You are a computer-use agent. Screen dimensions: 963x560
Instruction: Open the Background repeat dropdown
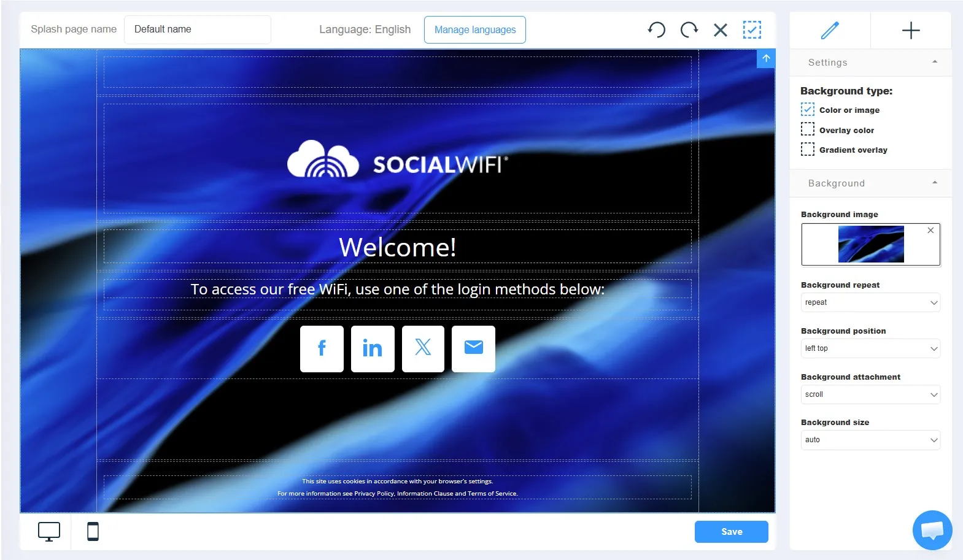coord(870,302)
